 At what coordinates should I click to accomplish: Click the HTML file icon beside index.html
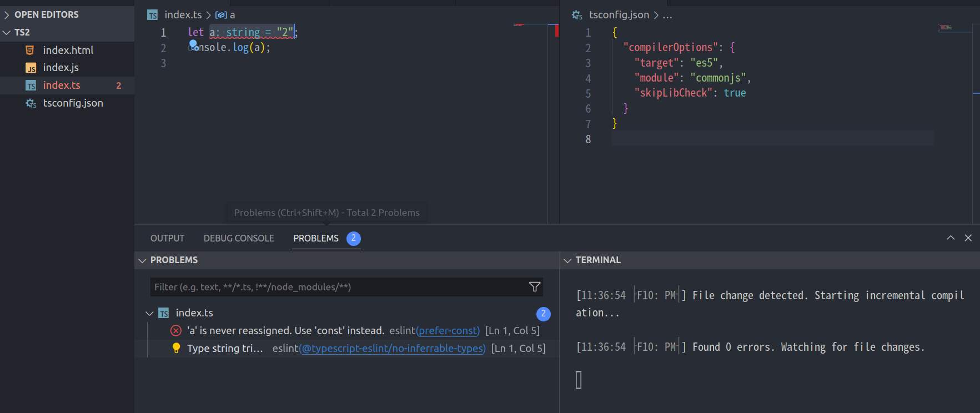[x=31, y=50]
